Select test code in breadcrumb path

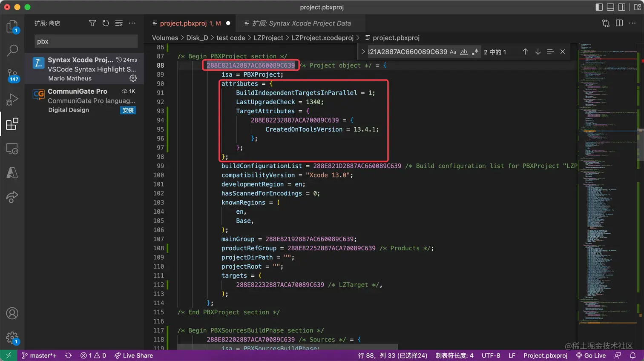(x=231, y=38)
